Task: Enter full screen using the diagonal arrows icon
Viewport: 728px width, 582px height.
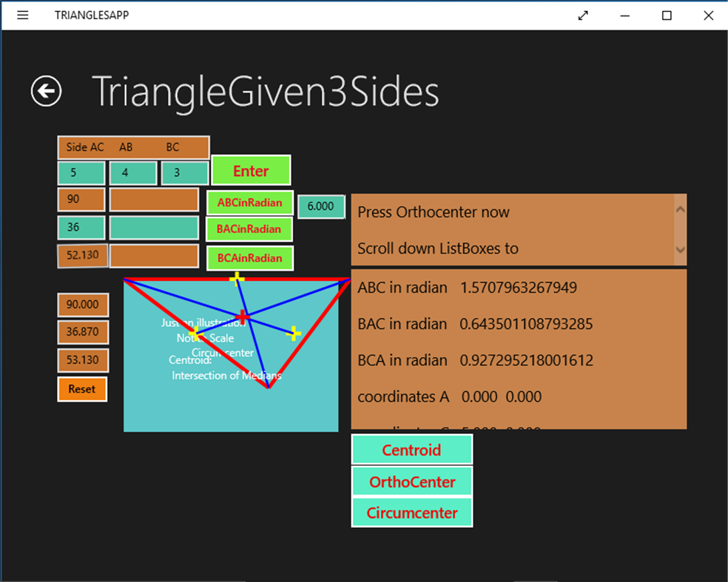Action: point(583,15)
